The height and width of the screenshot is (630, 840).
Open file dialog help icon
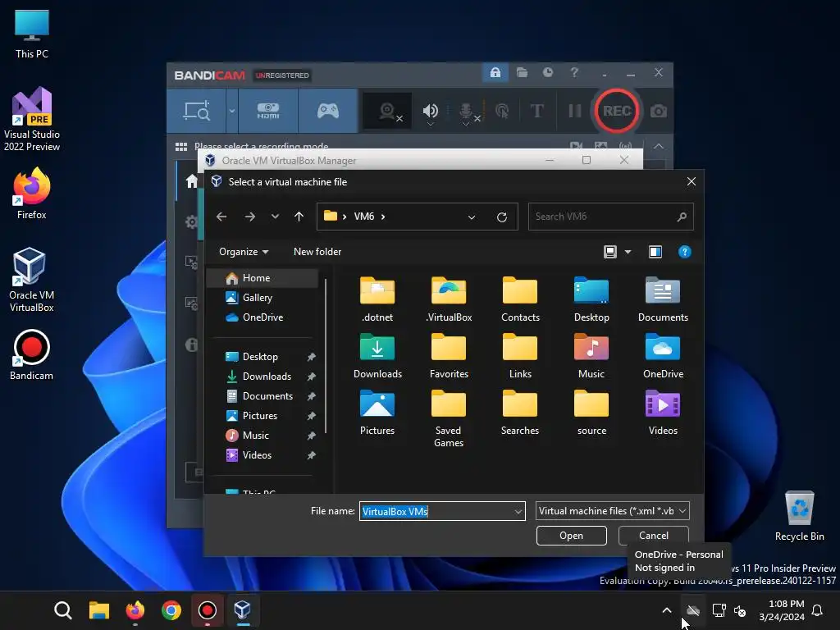click(685, 252)
